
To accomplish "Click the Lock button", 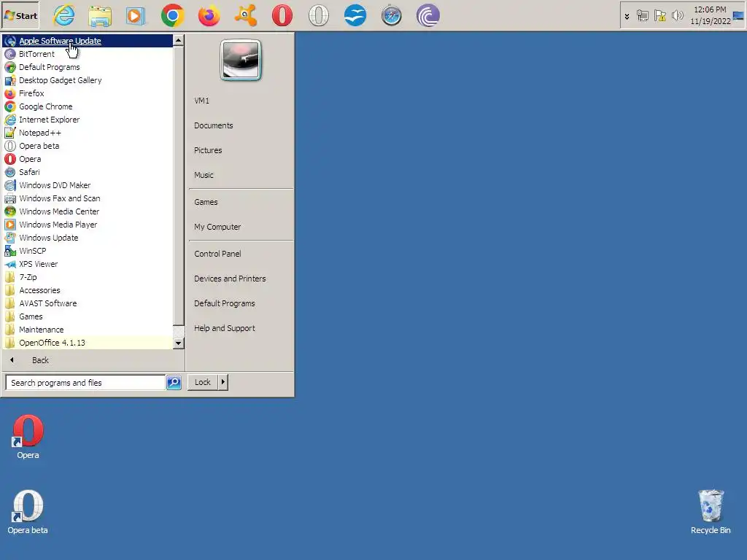I will pyautogui.click(x=203, y=382).
